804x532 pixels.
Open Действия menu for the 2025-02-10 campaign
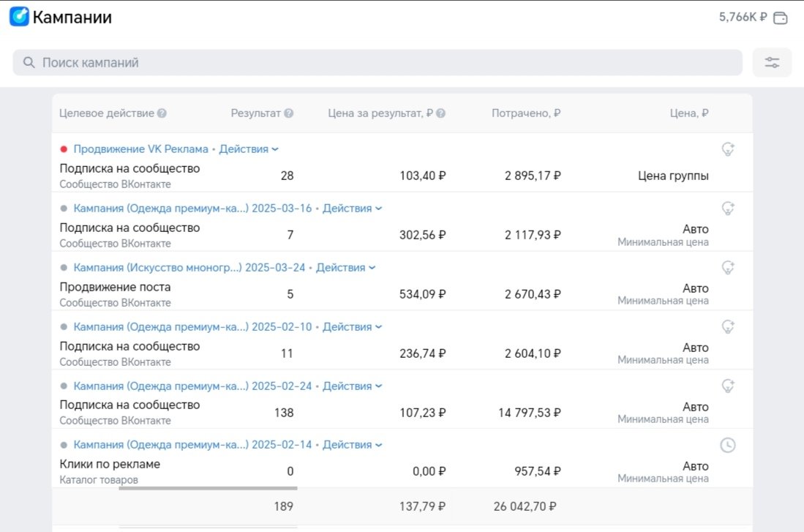(352, 327)
